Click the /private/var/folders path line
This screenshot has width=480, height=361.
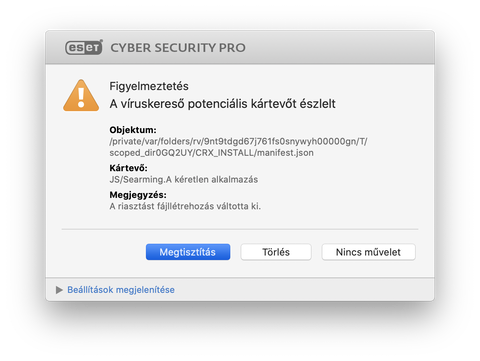click(238, 141)
